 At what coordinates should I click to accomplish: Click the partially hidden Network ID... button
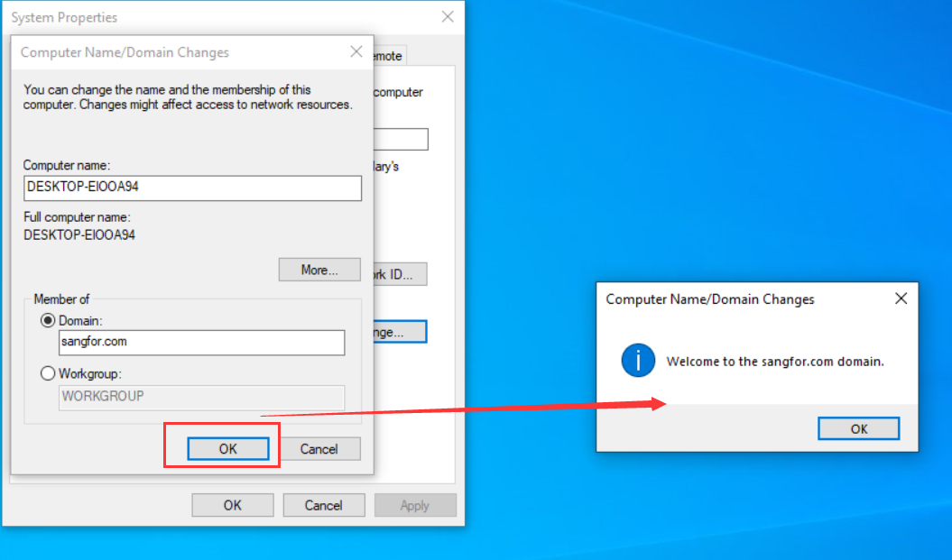[400, 274]
